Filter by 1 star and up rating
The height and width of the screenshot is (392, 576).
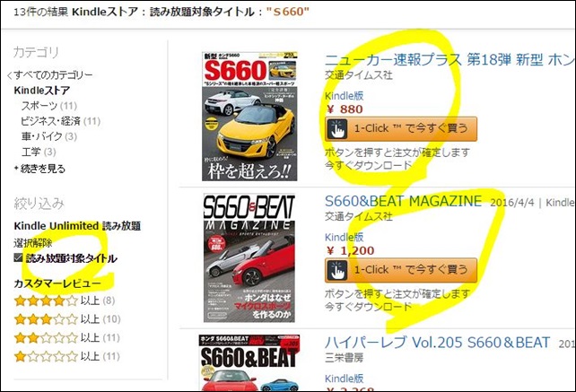(67, 356)
